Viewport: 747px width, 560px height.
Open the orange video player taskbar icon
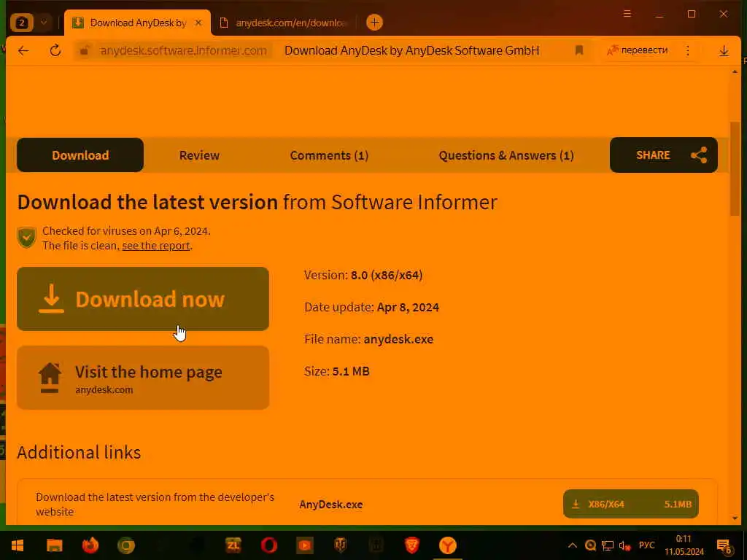click(304, 545)
